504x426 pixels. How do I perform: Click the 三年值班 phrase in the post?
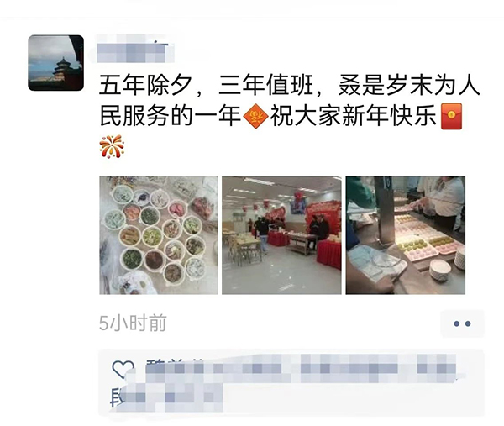click(x=266, y=87)
